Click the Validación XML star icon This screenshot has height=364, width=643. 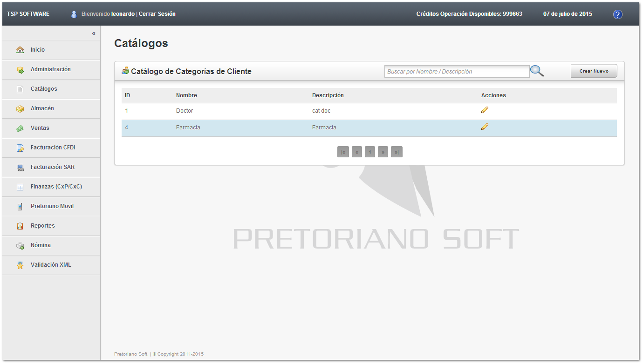[x=20, y=265]
